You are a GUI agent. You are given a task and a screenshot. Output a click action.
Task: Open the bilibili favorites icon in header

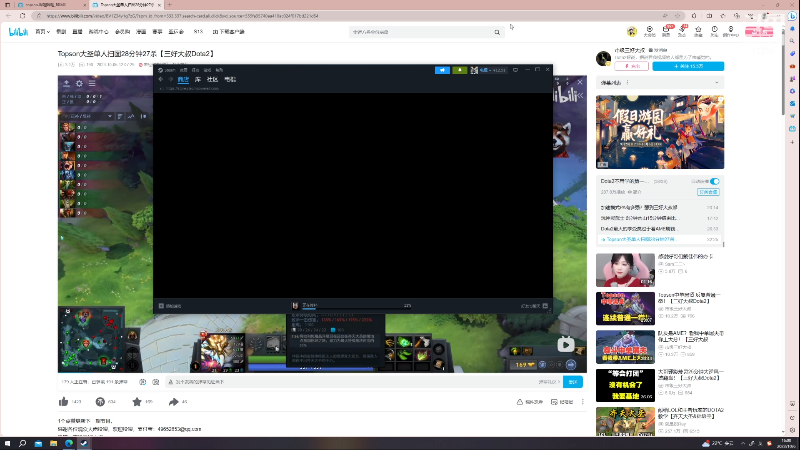point(698,31)
